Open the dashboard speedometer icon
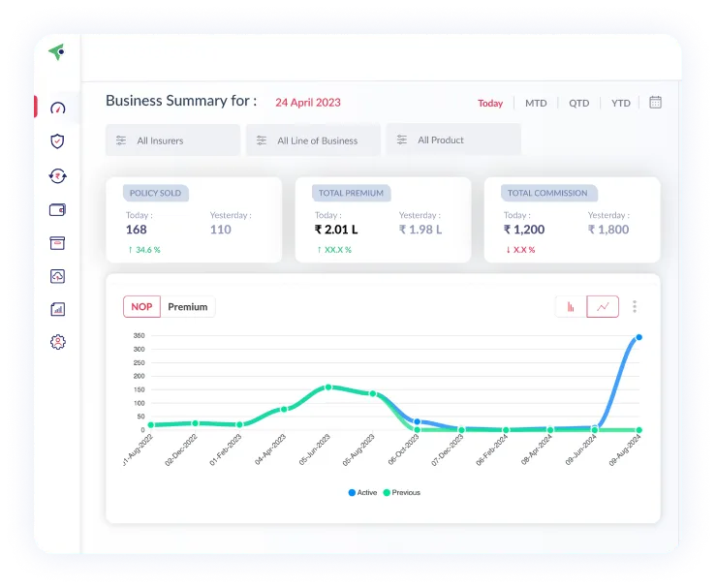The width and height of the screenshot is (716, 588). click(58, 108)
